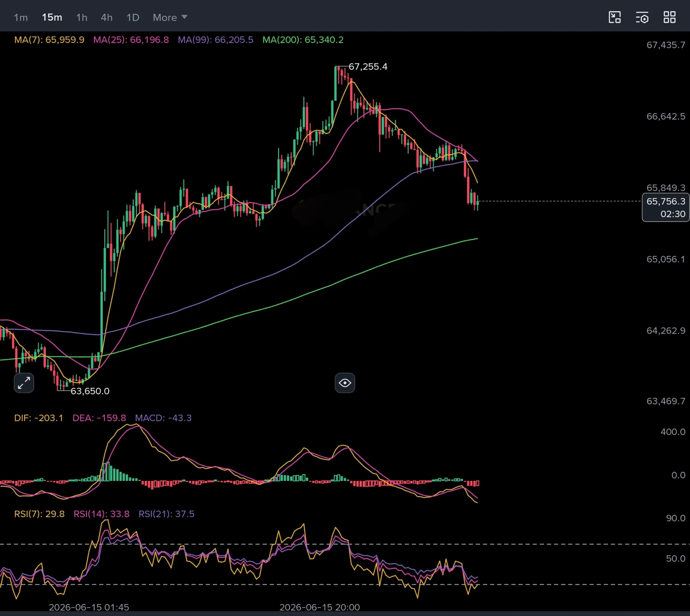
Task: Expand the chart to fullscreen
Action: [x=24, y=383]
